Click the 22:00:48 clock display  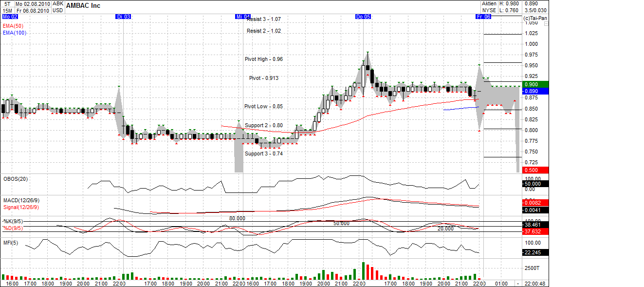(x=535, y=284)
